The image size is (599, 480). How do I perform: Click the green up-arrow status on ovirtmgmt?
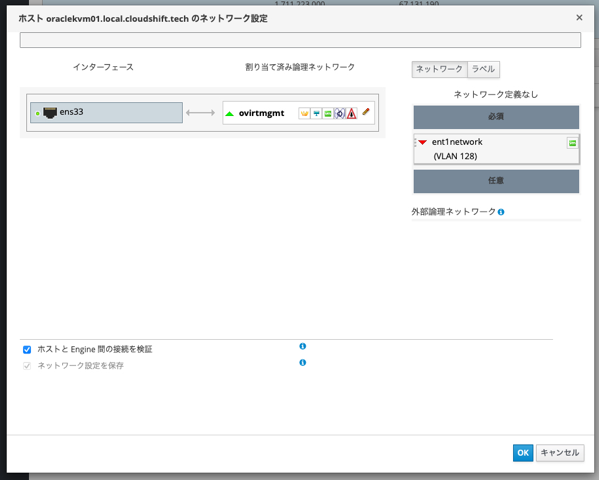click(230, 114)
